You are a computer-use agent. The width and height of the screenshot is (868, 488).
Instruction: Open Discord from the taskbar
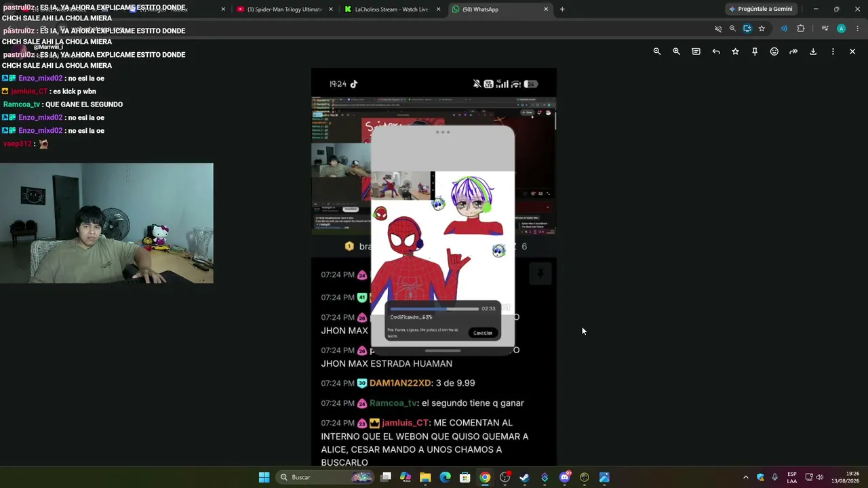tap(565, 477)
